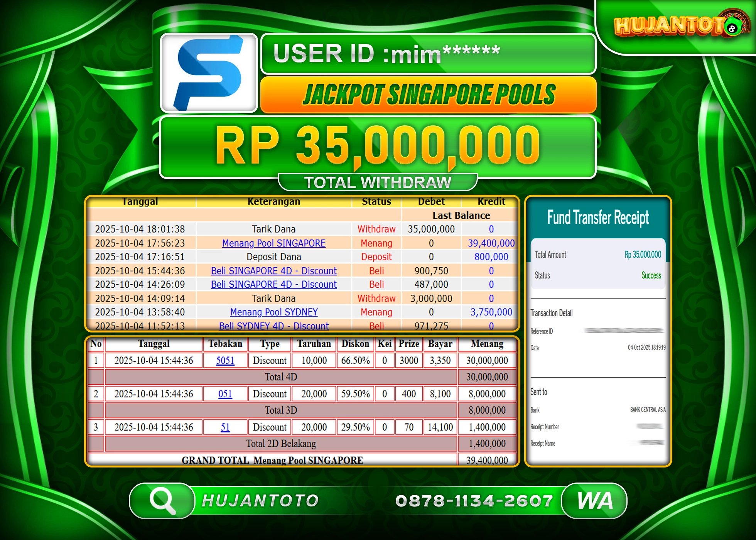The width and height of the screenshot is (756, 540).
Task: Click the phone number 0878-1134-2607
Action: (474, 501)
